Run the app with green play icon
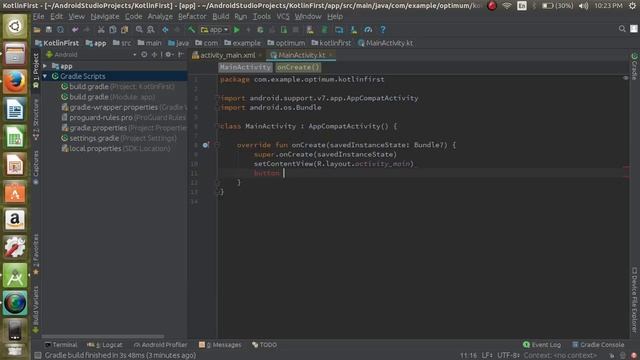The image size is (640, 360). 236,30
